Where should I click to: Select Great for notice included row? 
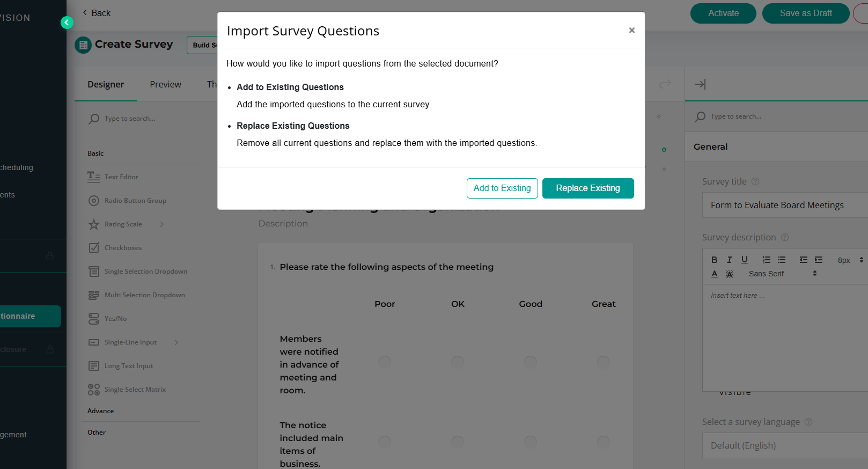coord(604,442)
